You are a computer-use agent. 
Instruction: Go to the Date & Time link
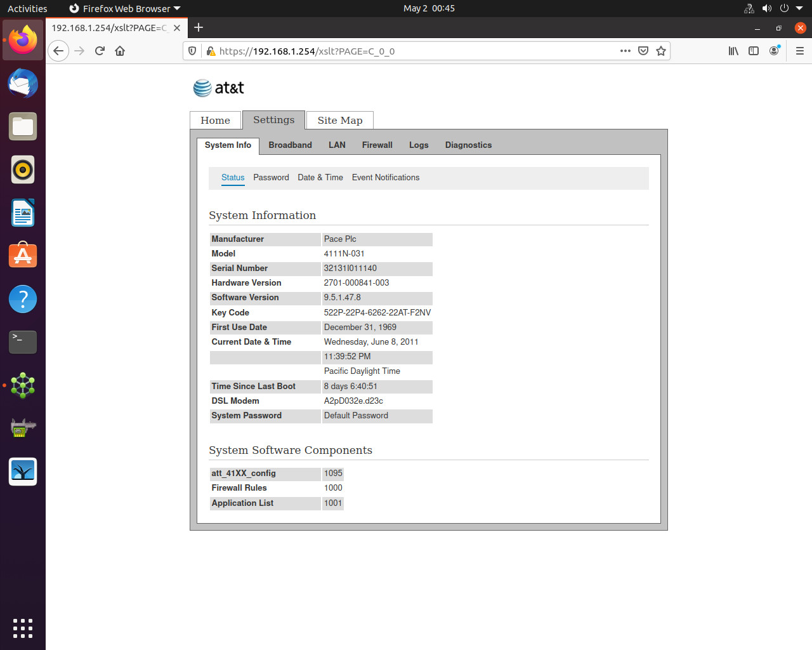[x=320, y=178]
